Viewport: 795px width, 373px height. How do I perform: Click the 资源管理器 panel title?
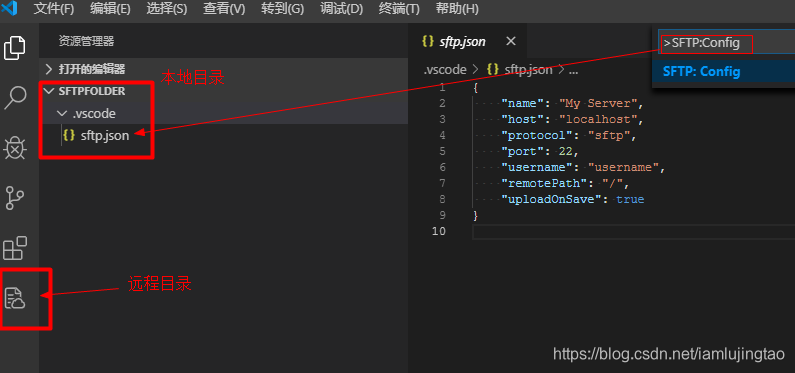tap(87, 41)
